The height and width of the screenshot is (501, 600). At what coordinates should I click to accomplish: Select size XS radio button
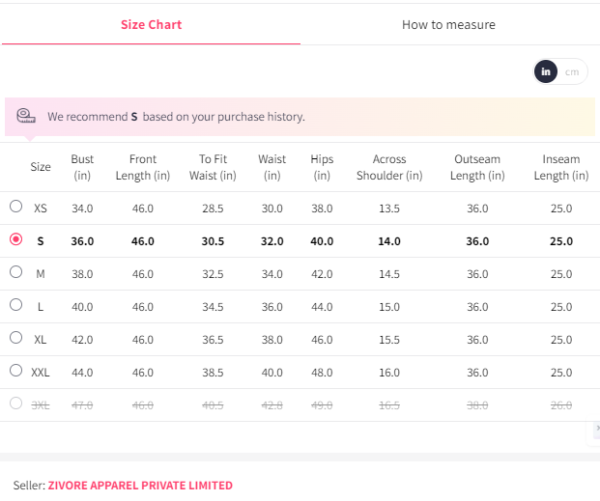(16, 207)
